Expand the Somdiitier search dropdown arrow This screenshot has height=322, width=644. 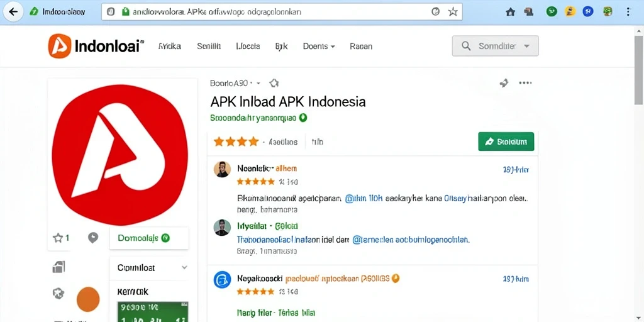tap(526, 46)
